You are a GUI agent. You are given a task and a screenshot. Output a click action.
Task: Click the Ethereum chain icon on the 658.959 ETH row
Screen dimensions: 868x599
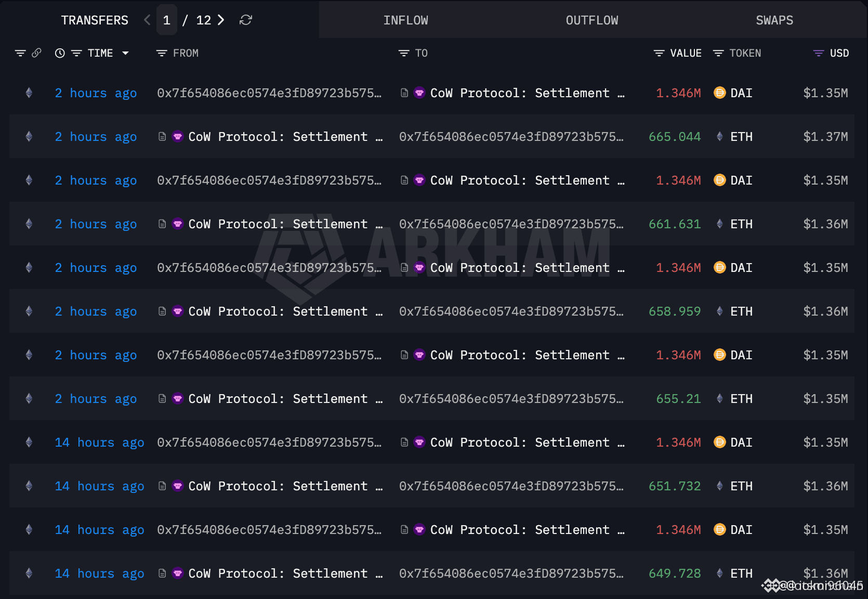29,311
